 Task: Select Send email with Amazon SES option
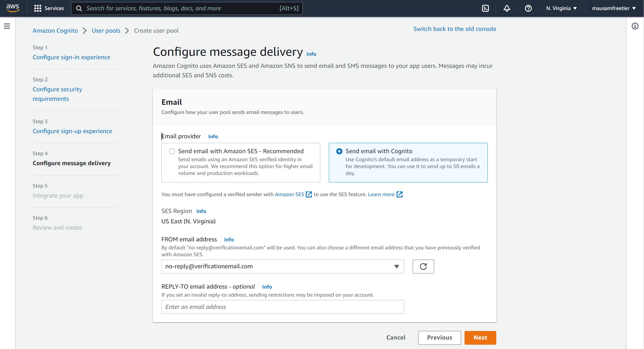[x=172, y=151]
